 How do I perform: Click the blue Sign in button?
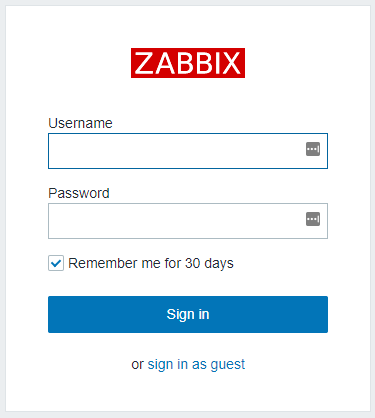[x=188, y=314]
